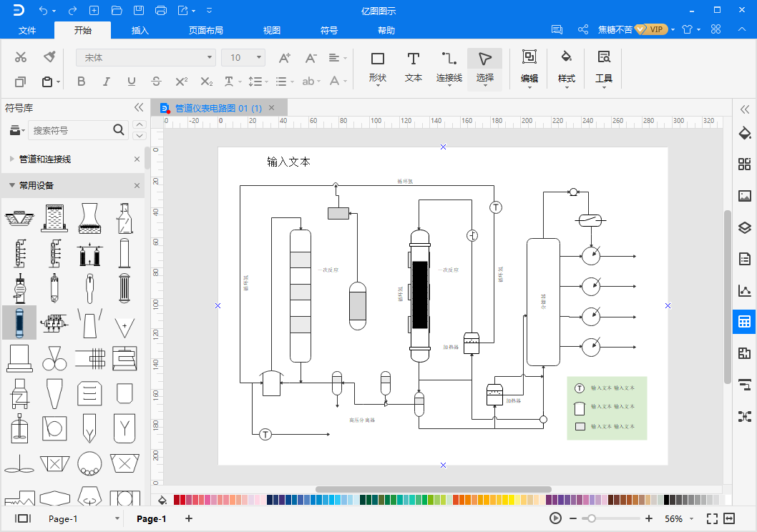Toggle Strikethrough formatting

click(156, 82)
